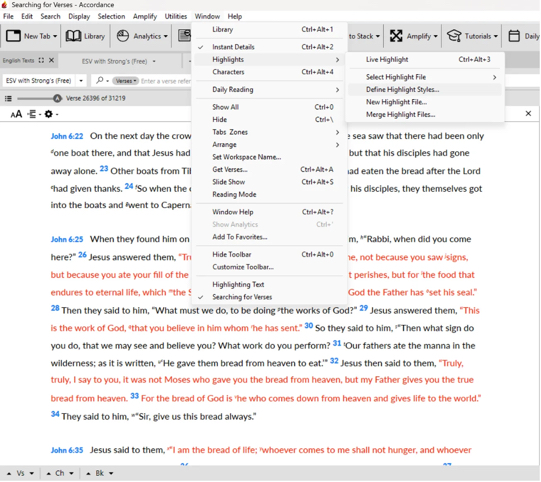This screenshot has width=541, height=482.
Task: Open the ESV with Strong's tab dropdown arrow
Action: pyautogui.click(x=154, y=61)
